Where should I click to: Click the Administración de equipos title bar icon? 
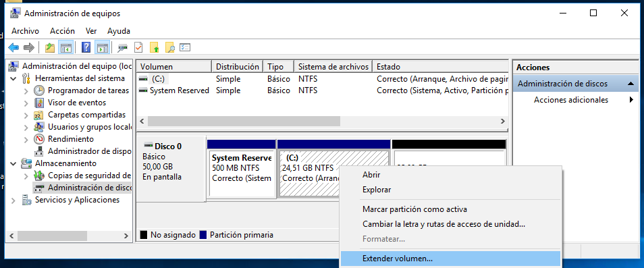[16, 13]
